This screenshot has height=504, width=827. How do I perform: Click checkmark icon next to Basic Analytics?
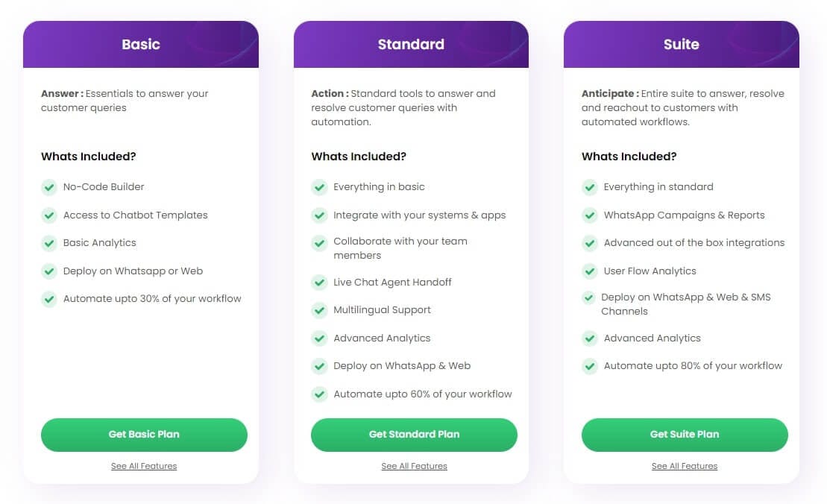click(49, 243)
